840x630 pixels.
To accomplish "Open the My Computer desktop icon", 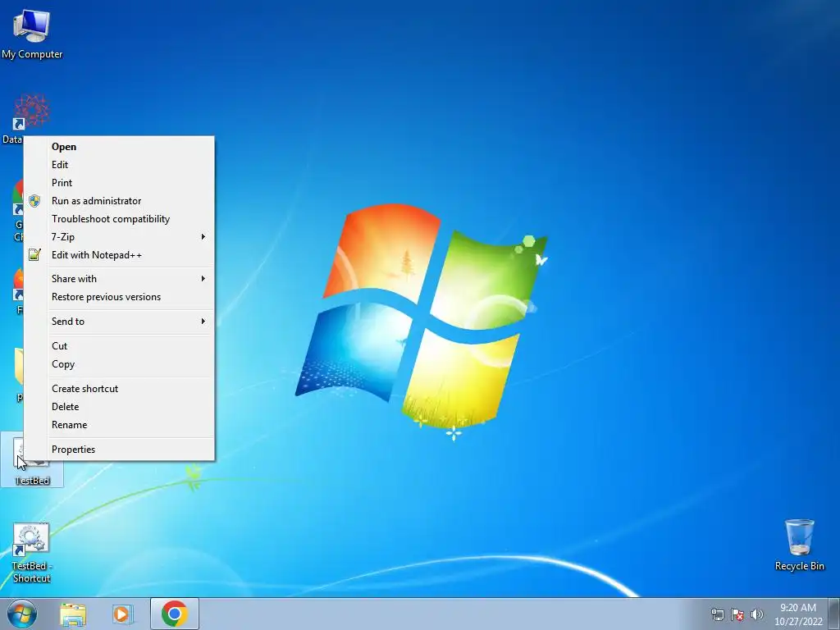I will tap(32, 34).
